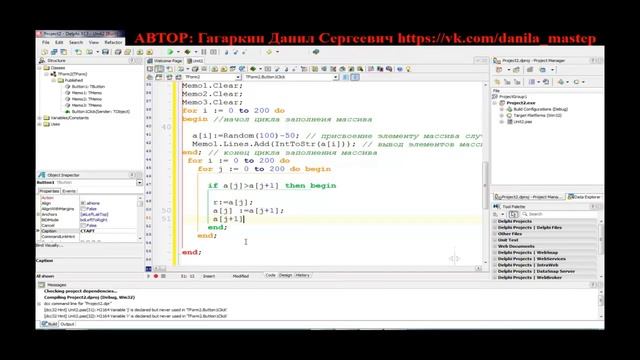This screenshot has height=360, width=640.
Task: Open the Refactor menu
Action: (113, 42)
